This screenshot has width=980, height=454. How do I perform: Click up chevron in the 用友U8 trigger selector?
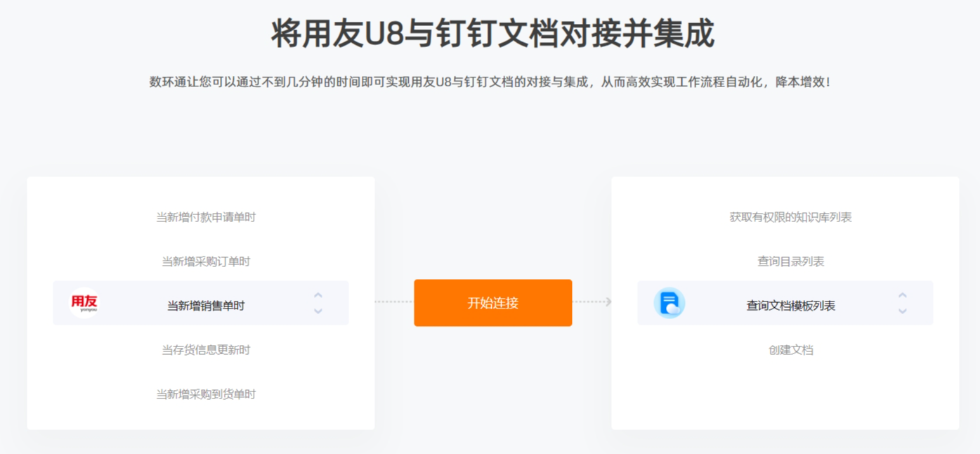tap(318, 295)
